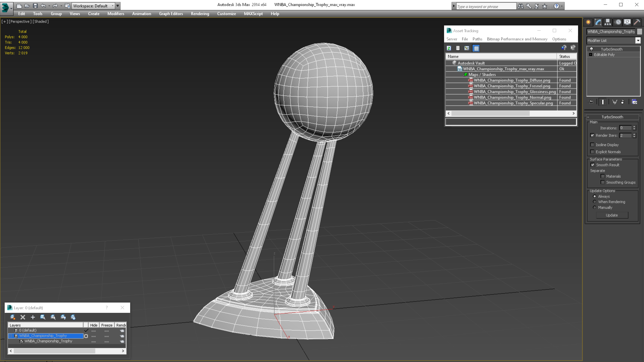The width and height of the screenshot is (644, 362).
Task: Open the Modifiers menu
Action: 116,14
